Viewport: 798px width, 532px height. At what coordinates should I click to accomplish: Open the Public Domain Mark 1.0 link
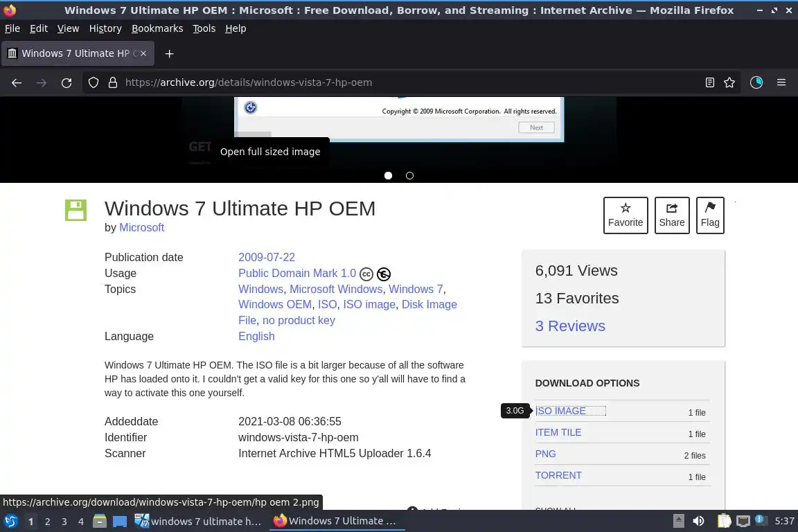point(297,274)
